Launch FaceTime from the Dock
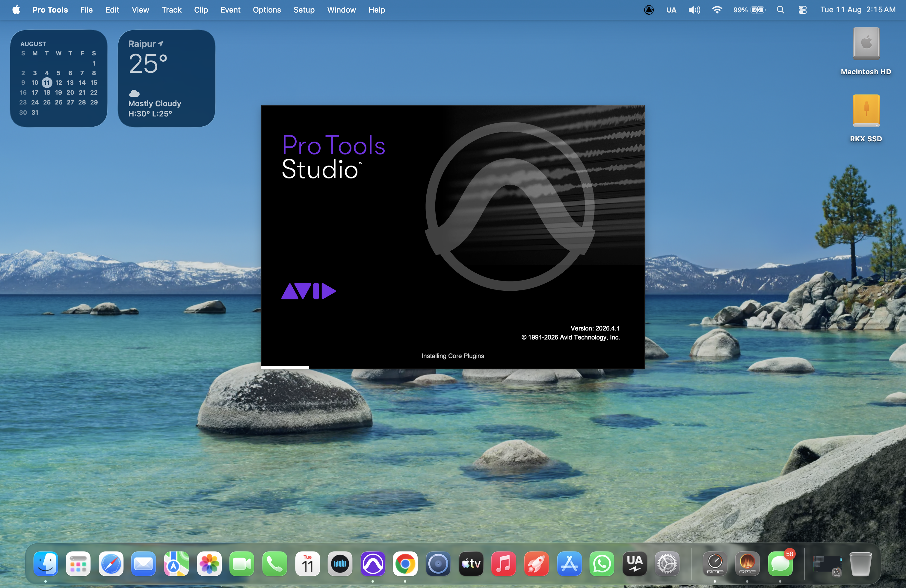This screenshot has width=906, height=588. tap(242, 564)
